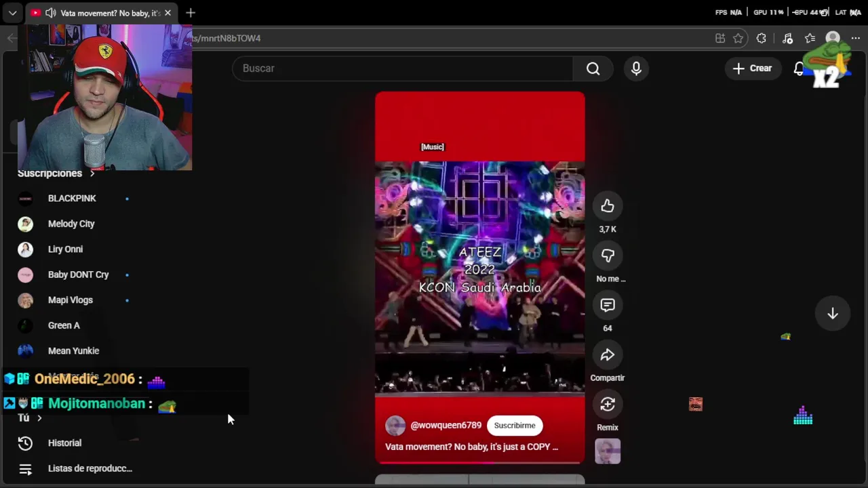
Task: Open @wowqueen6789 channel link
Action: (x=446, y=426)
